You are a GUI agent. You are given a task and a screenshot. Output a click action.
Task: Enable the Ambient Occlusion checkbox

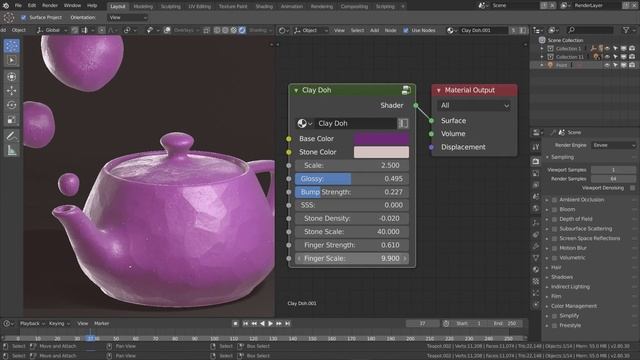pyautogui.click(x=554, y=200)
